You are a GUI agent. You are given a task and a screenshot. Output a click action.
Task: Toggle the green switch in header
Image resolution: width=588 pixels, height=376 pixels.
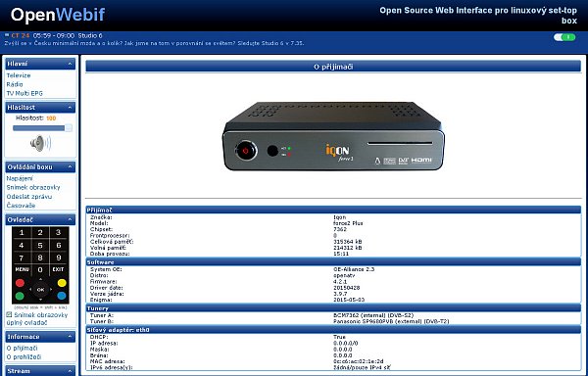(564, 37)
